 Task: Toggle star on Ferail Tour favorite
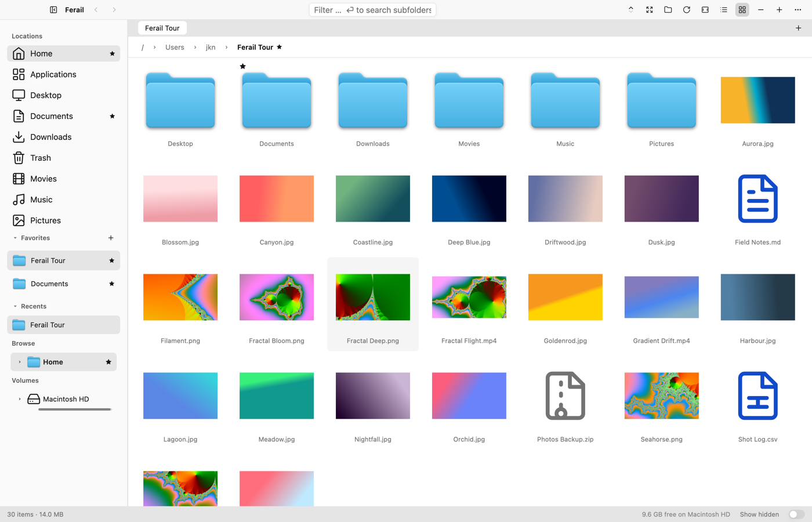click(111, 260)
